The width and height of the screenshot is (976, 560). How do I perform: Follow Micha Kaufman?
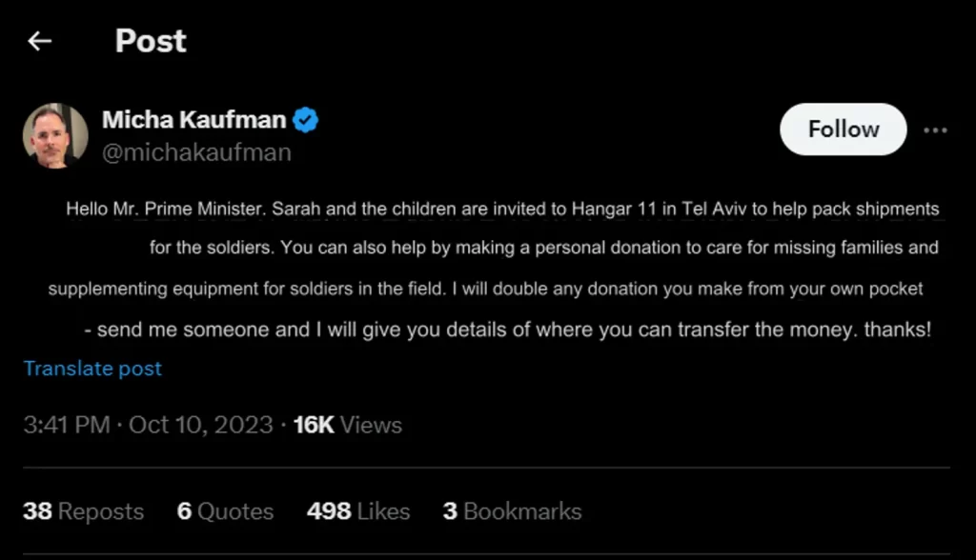coord(844,130)
